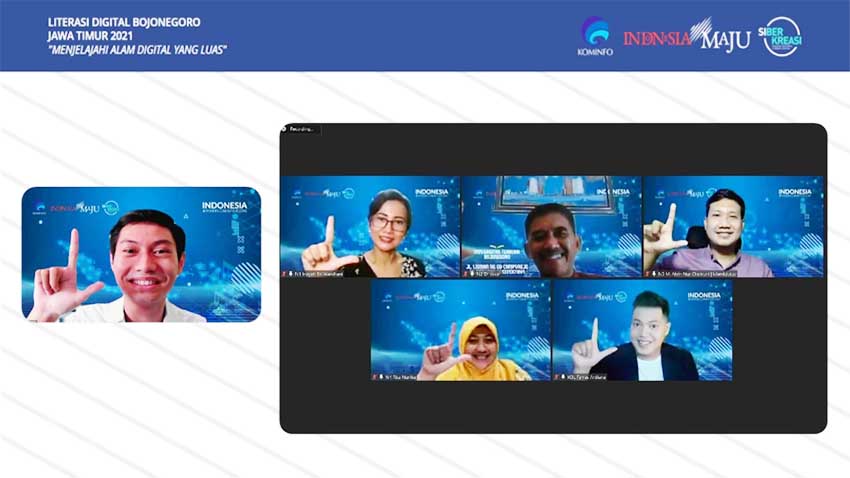Viewport: 850px width, 478px height.
Task: Select the yellow-hijab woman's video tile
Action: (x=460, y=330)
